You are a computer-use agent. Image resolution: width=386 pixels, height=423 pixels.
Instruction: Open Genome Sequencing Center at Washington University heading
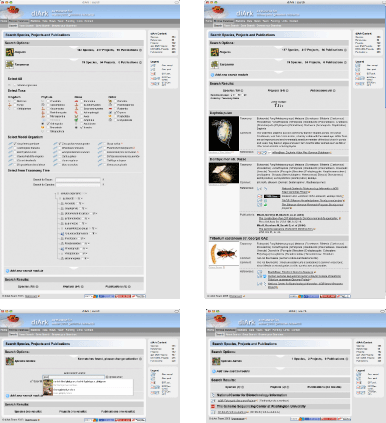[261, 406]
